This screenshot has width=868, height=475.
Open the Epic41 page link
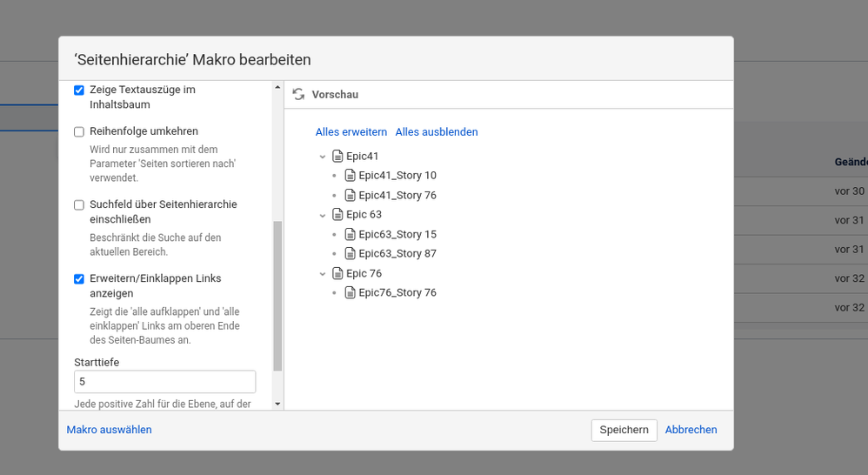(362, 156)
